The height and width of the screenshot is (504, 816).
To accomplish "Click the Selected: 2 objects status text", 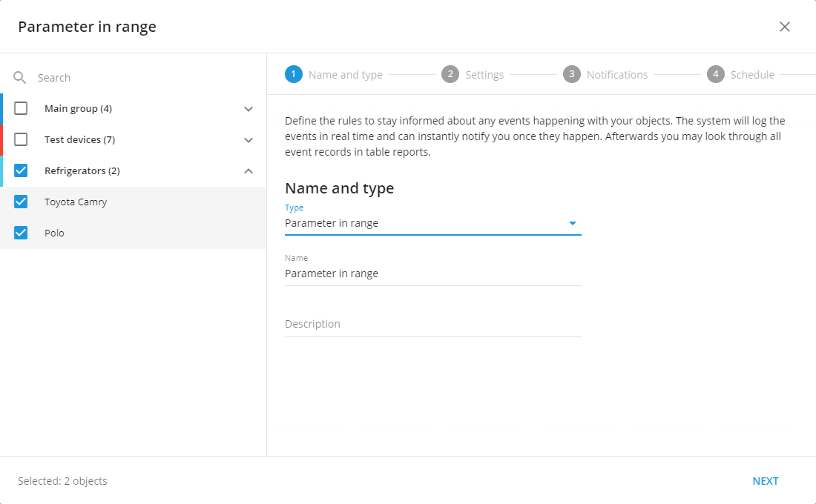I will [x=62, y=481].
